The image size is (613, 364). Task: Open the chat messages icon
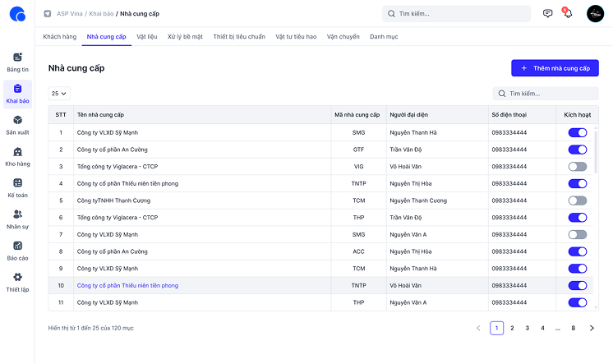548,14
